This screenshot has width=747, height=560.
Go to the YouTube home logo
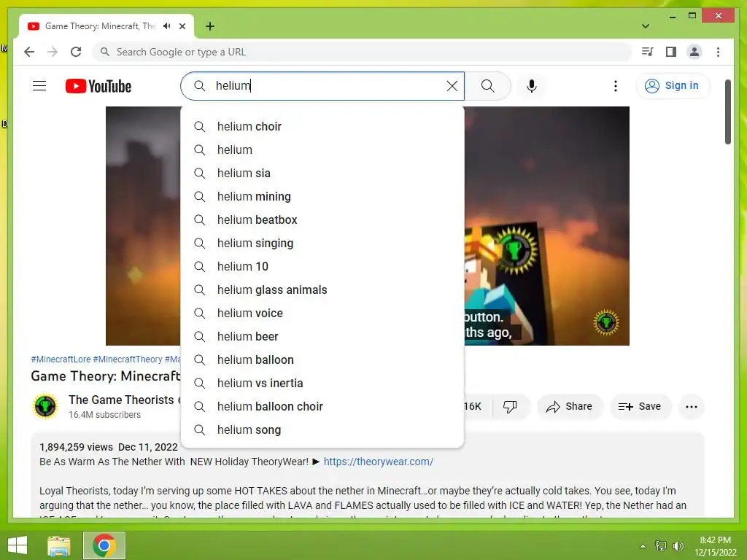98,86
